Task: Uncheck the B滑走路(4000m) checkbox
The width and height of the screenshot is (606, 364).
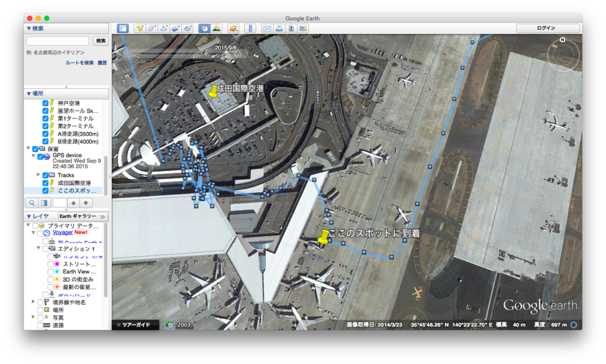Action: point(45,142)
